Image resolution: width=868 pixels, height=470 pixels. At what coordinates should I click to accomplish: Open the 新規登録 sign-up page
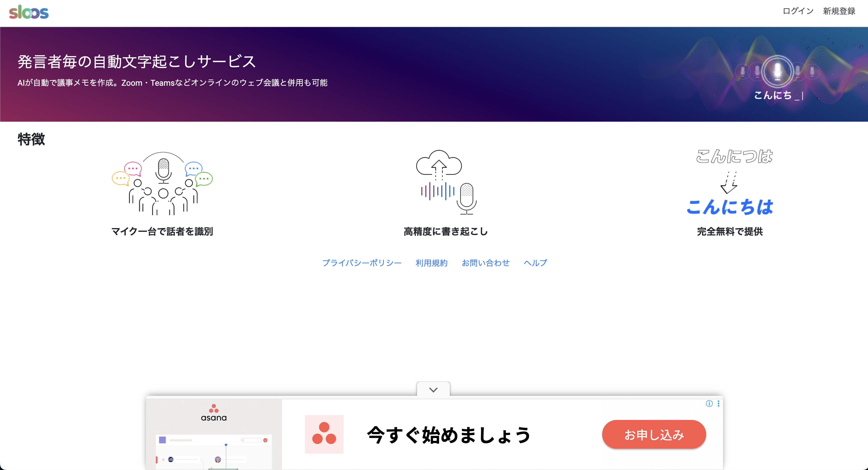click(x=839, y=11)
